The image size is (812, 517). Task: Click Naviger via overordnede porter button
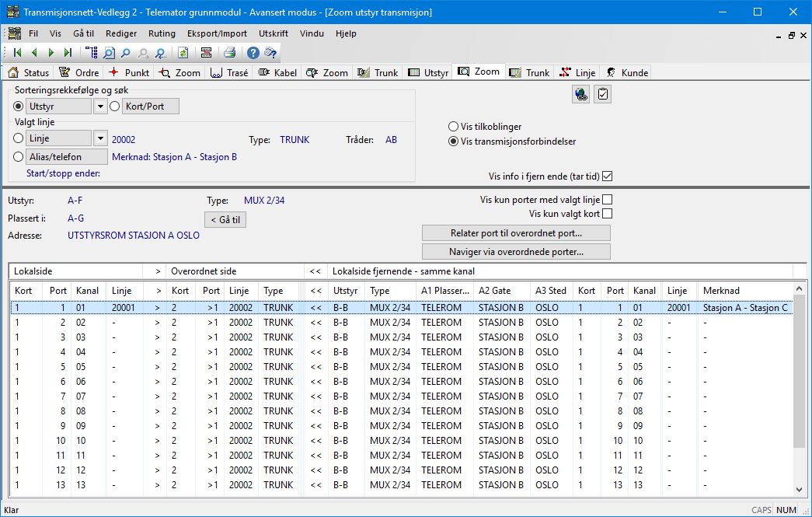pyautogui.click(x=516, y=252)
